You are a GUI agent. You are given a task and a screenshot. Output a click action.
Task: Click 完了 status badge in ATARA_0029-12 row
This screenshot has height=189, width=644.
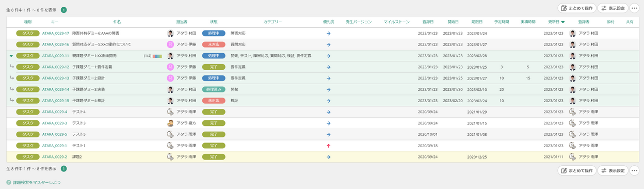(x=214, y=67)
